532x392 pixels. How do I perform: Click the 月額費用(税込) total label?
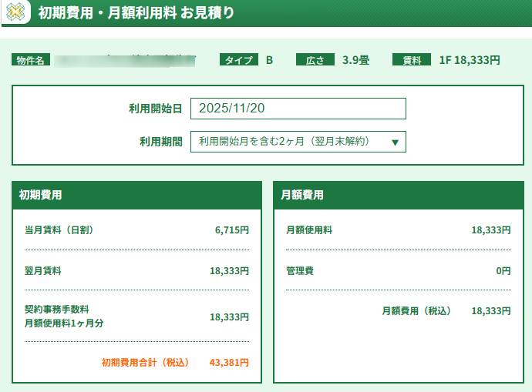(416, 311)
